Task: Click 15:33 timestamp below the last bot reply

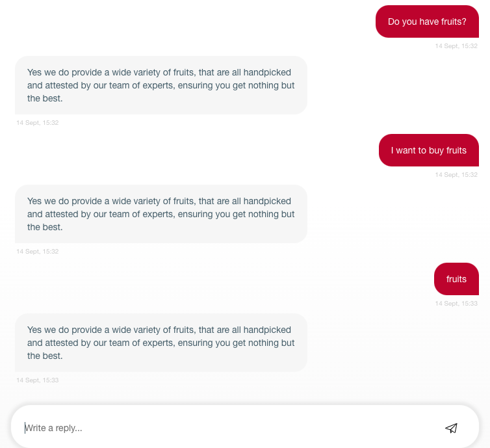Action: pos(38,380)
